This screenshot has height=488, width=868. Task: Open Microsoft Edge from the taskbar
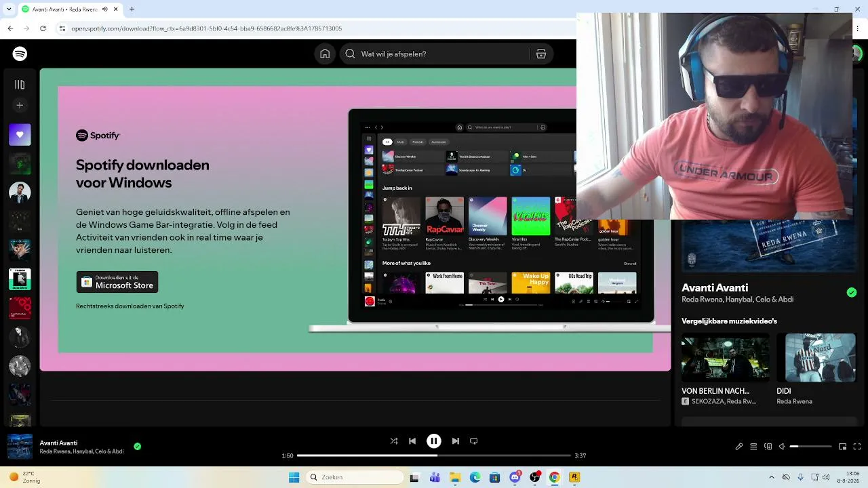(475, 478)
